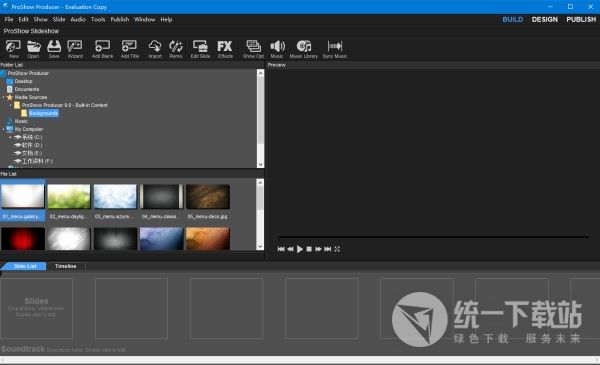Screen dimensions: 600x365
Task: Select the Backgrounds folder
Action: click(x=44, y=113)
